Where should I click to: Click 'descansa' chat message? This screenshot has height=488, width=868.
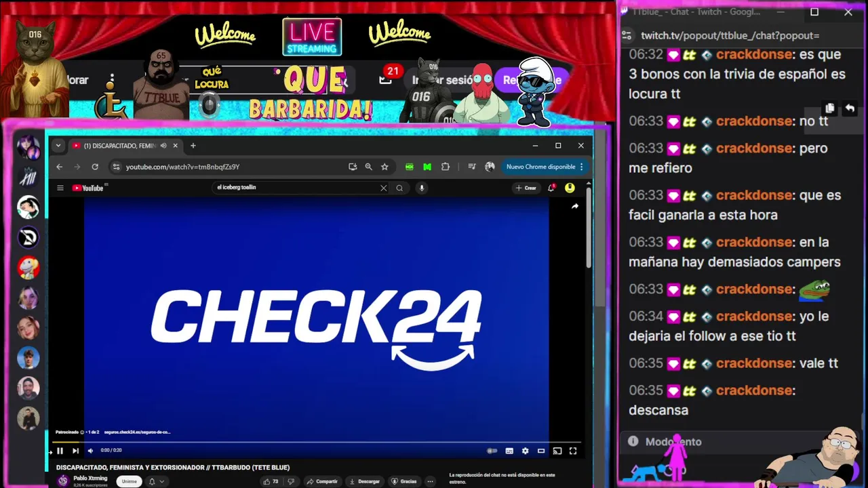point(658,410)
